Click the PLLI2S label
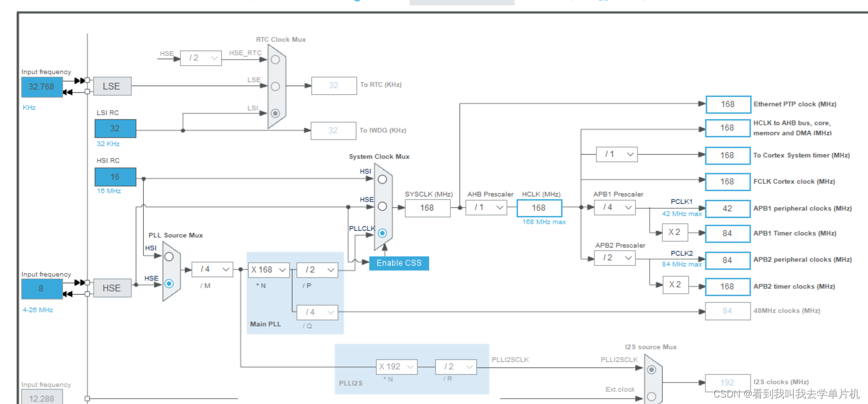868x404 pixels. pos(351,384)
